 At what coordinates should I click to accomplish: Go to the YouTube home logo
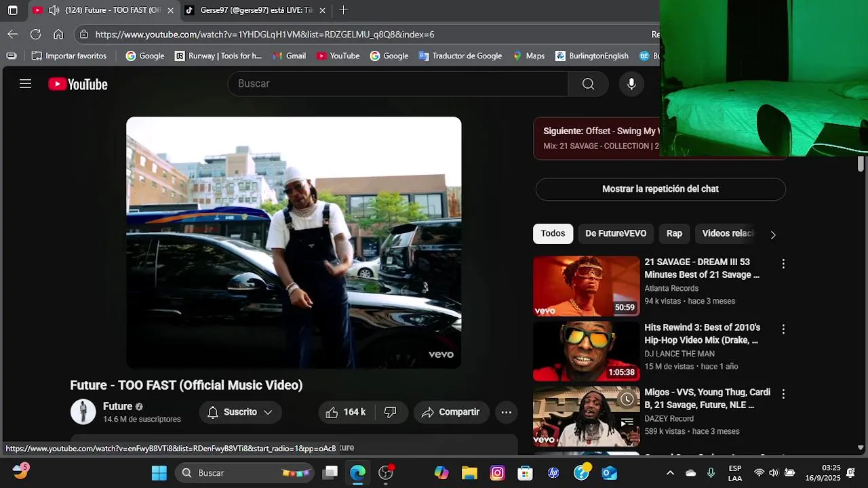pos(78,84)
